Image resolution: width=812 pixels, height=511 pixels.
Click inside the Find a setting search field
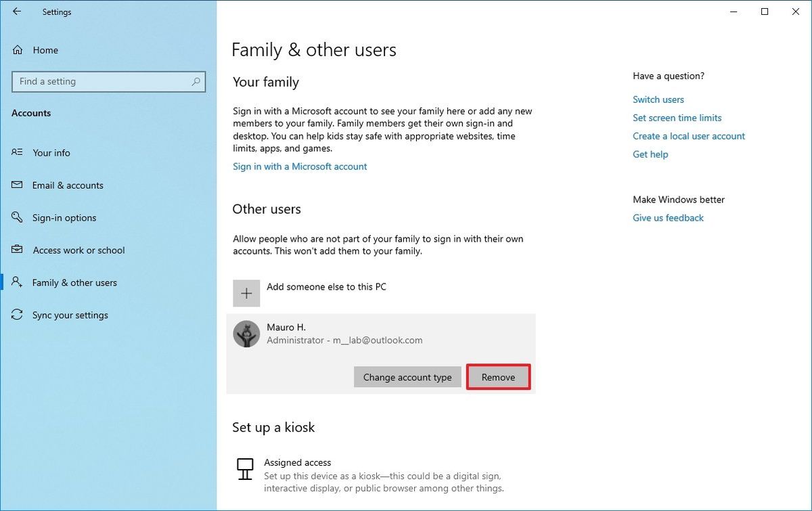click(101, 81)
